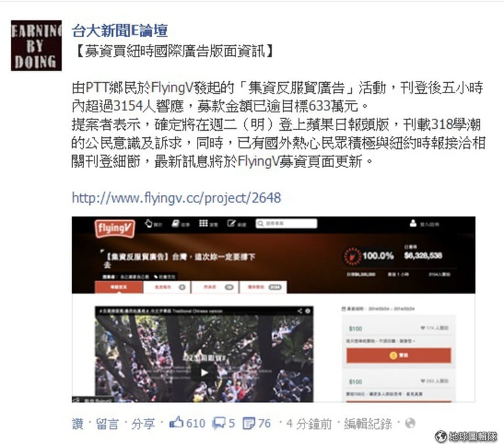Open the flyingv.cc/project/2648 link
The height and width of the screenshot is (444, 504).
click(176, 198)
